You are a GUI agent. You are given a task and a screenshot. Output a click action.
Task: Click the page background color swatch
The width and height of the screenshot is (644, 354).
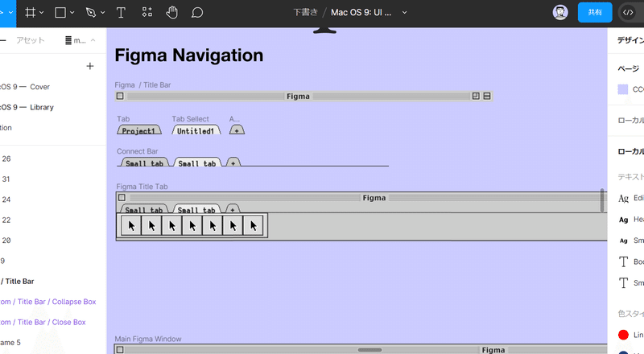(x=622, y=89)
